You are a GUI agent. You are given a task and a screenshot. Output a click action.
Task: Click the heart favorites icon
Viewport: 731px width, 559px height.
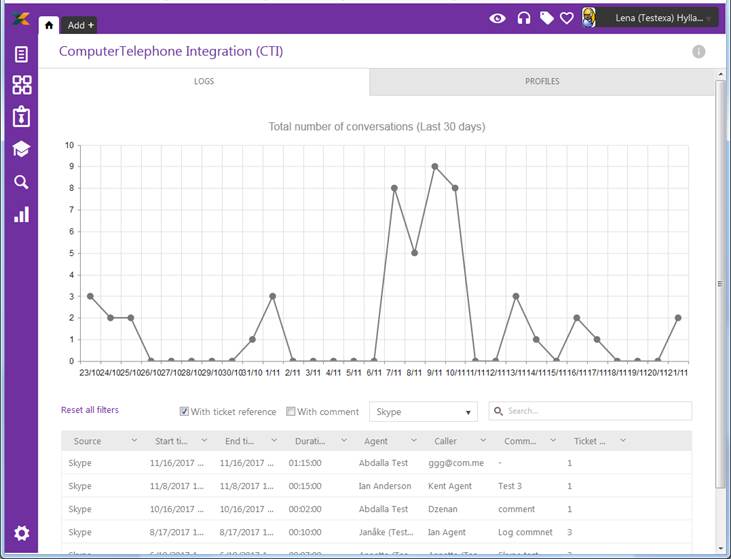coord(567,18)
